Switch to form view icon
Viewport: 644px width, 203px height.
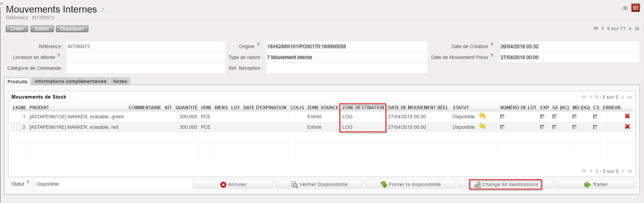click(636, 8)
